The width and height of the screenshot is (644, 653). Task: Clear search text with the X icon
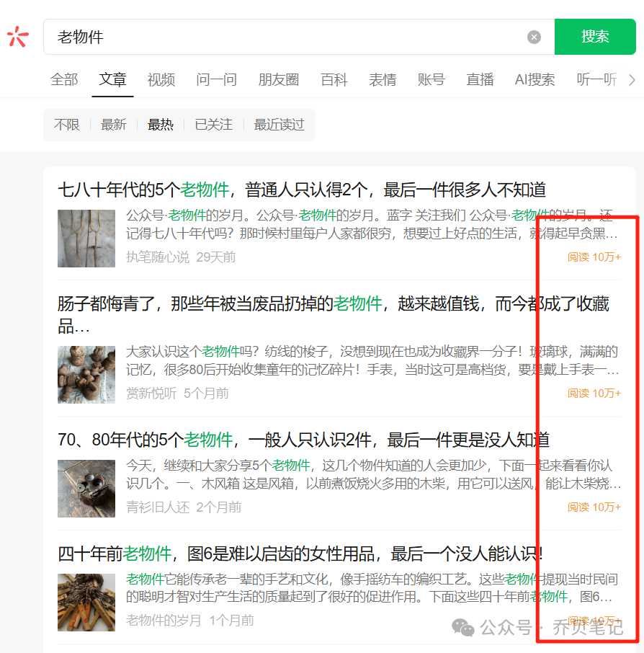533,36
